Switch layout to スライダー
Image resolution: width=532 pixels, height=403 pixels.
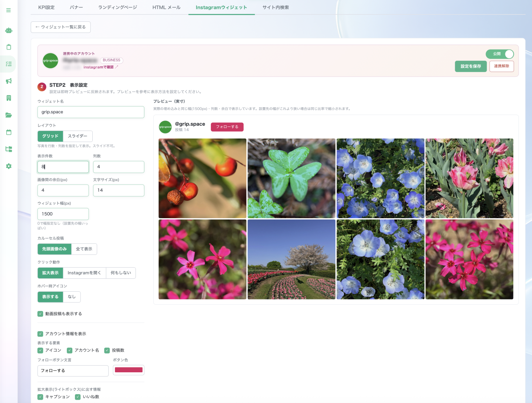pos(78,136)
